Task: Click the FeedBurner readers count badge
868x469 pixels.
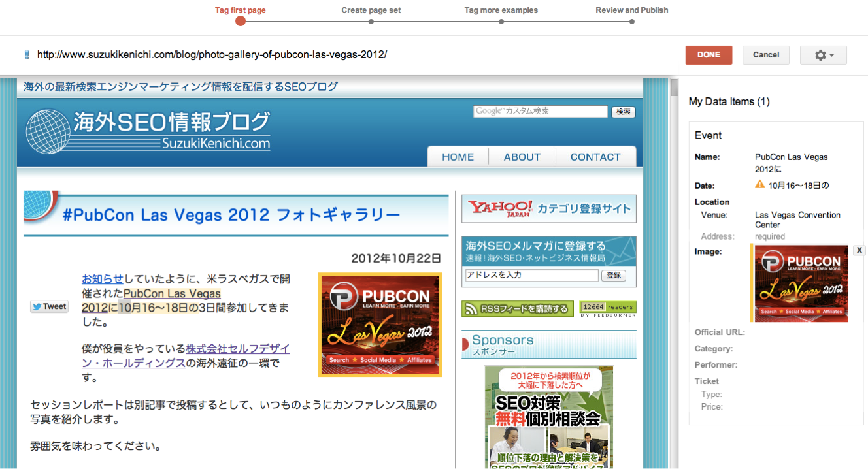Action: point(608,309)
